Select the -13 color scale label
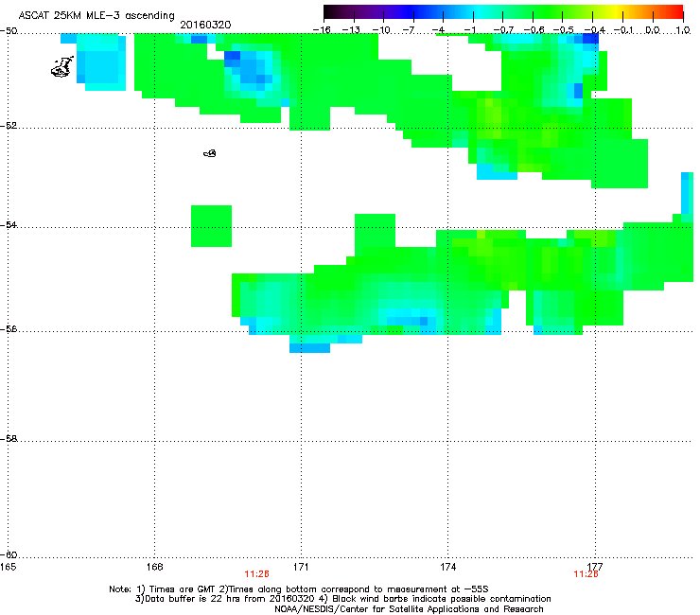This screenshot has width=700, height=615. pos(351,30)
